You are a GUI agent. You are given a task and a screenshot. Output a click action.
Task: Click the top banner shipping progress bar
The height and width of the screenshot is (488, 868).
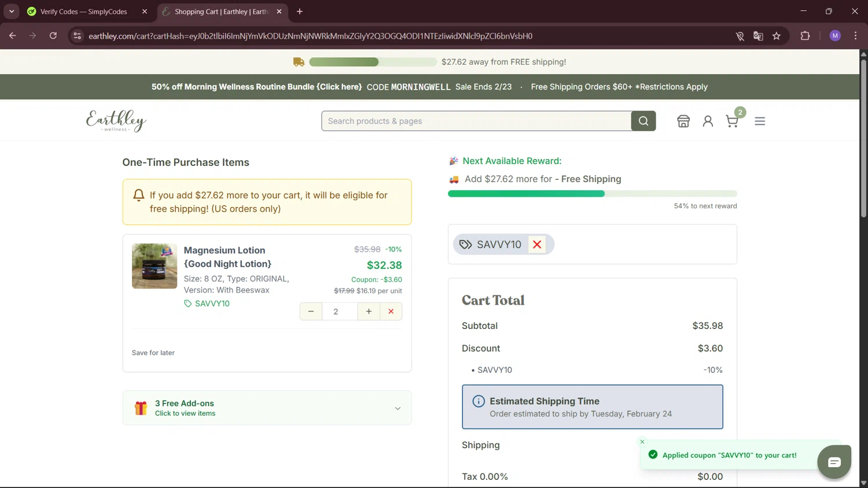click(x=373, y=62)
